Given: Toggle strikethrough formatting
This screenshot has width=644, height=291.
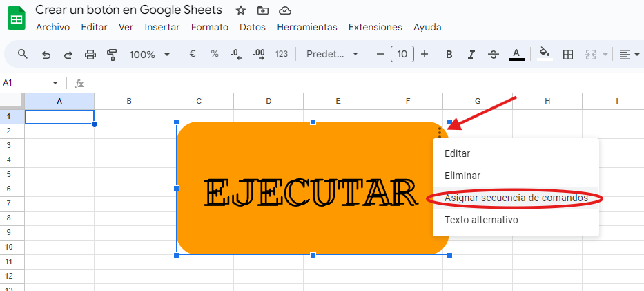Looking at the screenshot, I should (494, 54).
